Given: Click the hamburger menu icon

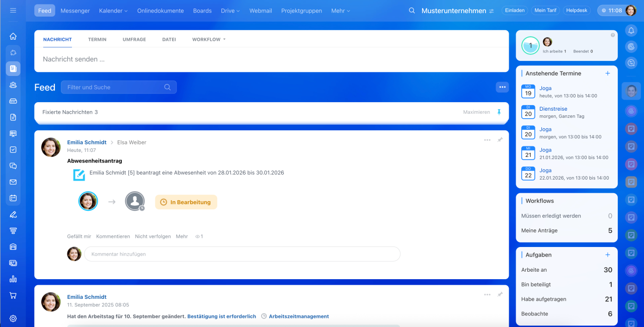Looking at the screenshot, I should (13, 11).
